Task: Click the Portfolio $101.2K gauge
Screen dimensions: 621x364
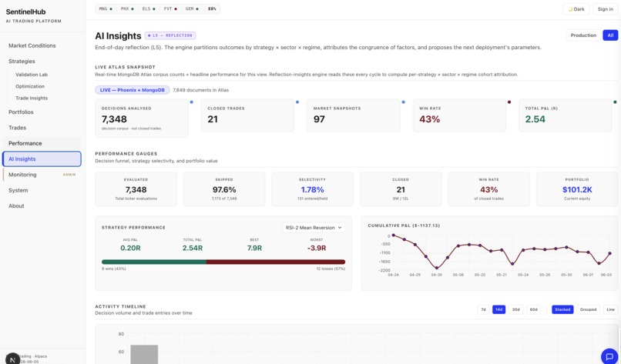Action: point(577,189)
